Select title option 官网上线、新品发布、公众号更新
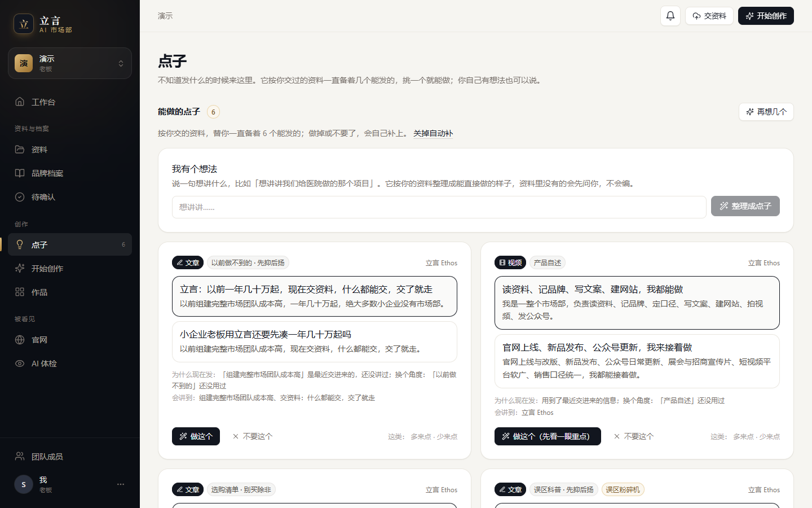812x508 pixels. [x=637, y=361]
